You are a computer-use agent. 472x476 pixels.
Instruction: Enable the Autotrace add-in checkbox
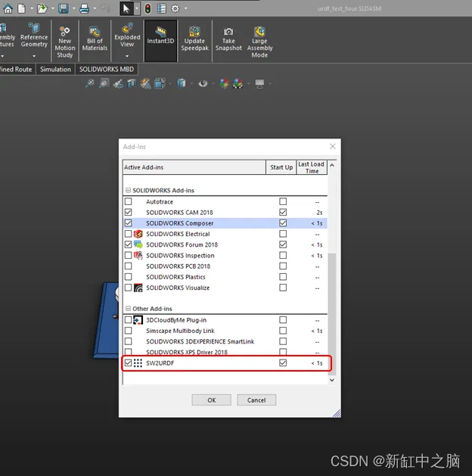pyautogui.click(x=129, y=201)
